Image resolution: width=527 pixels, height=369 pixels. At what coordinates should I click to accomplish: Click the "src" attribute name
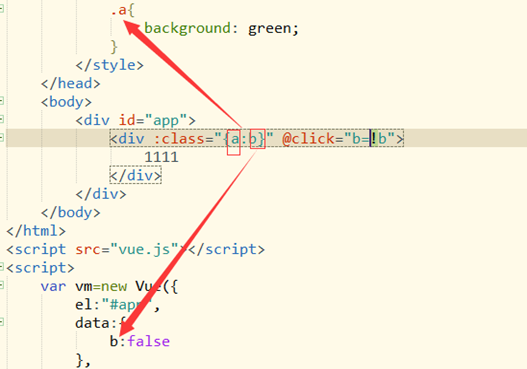coord(88,250)
